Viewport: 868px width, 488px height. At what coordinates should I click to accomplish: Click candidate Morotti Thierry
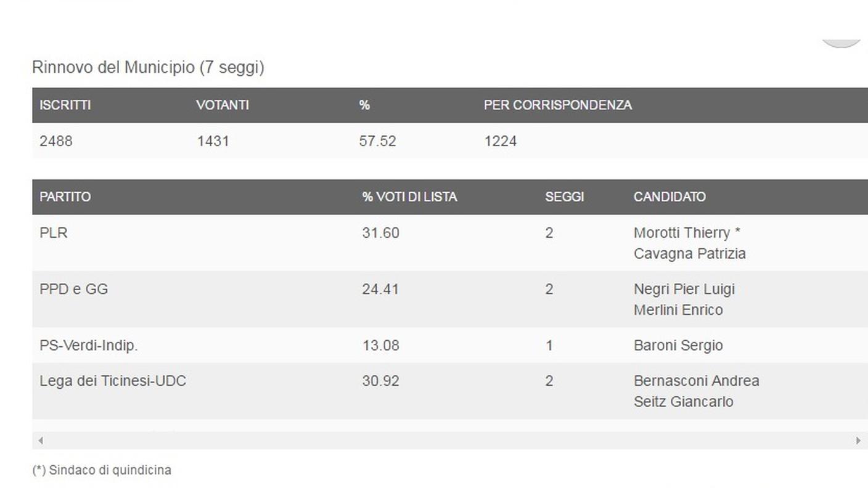[682, 233]
